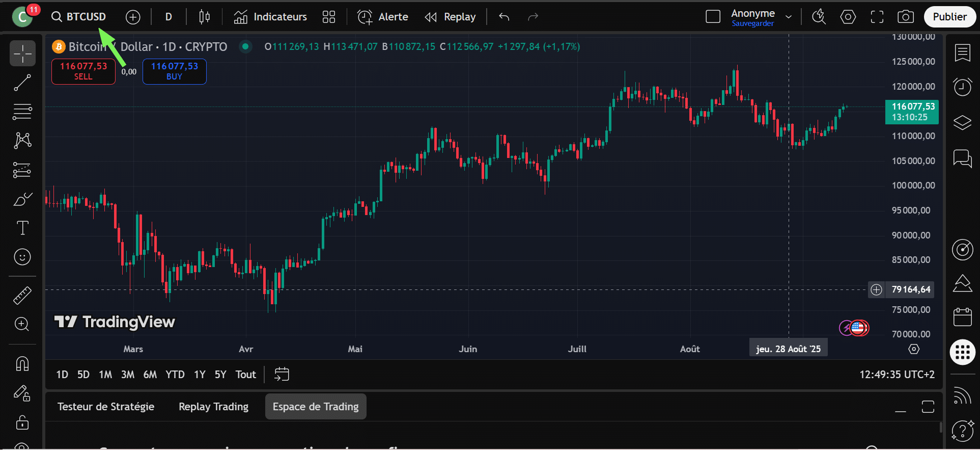The width and height of the screenshot is (980, 450).
Task: Open the alerts clock panel
Action: pos(962,87)
